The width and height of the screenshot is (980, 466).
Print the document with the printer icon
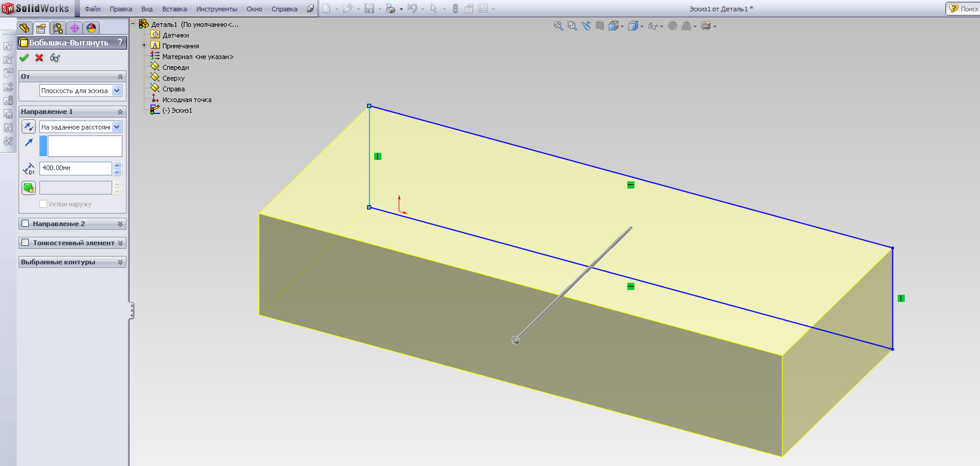[390, 8]
